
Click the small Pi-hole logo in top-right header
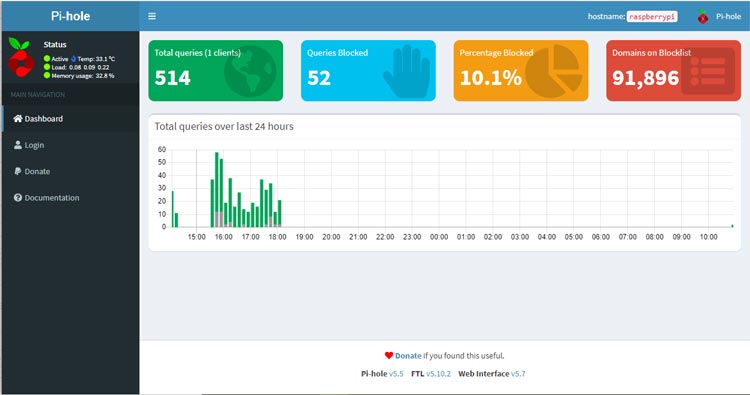coord(702,16)
